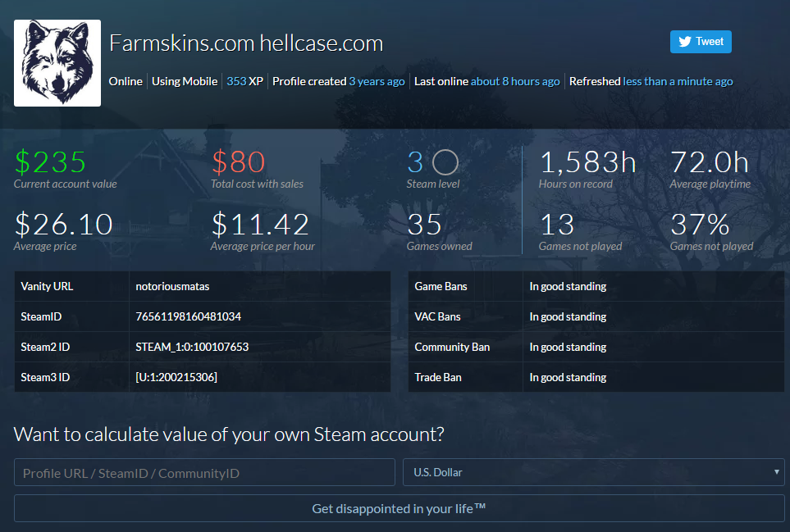Click the $235 current account value

50,162
